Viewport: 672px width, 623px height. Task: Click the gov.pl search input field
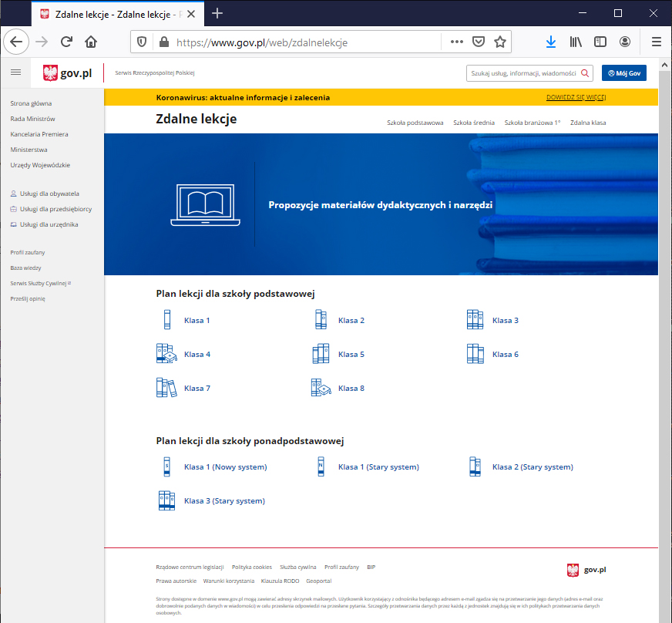coord(522,73)
